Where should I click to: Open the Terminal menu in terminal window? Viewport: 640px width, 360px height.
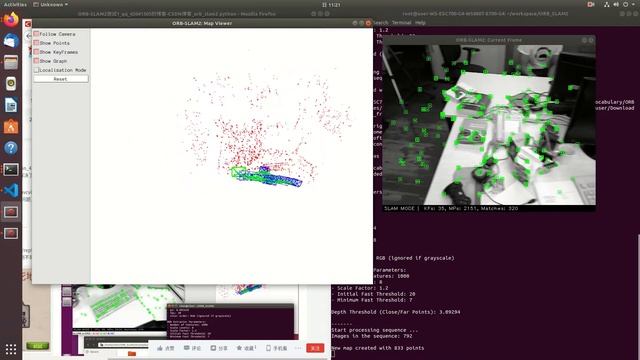pos(402,23)
